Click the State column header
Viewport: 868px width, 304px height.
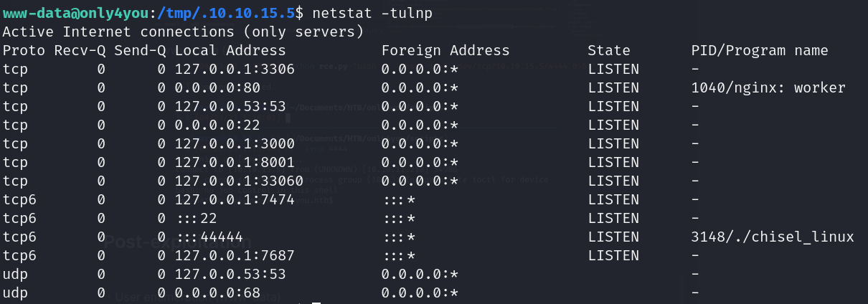608,51
